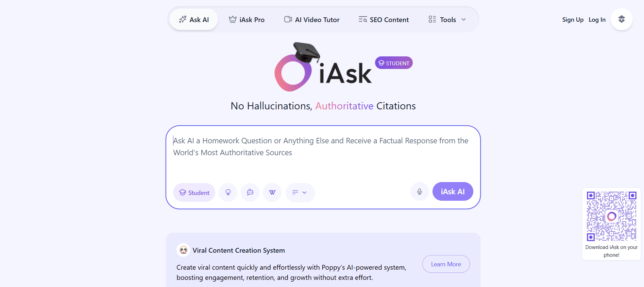This screenshot has width=644, height=287.
Task: Open SEO Content page
Action: pyautogui.click(x=384, y=20)
